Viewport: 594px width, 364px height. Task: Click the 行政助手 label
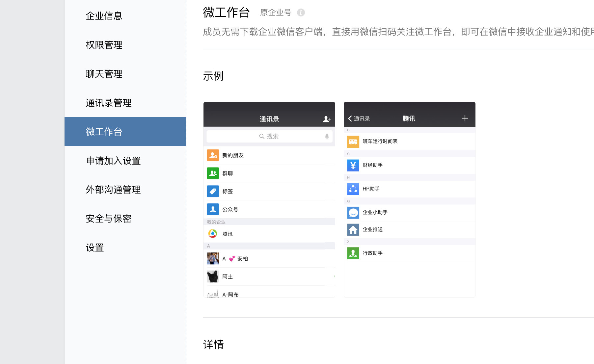coord(372,253)
